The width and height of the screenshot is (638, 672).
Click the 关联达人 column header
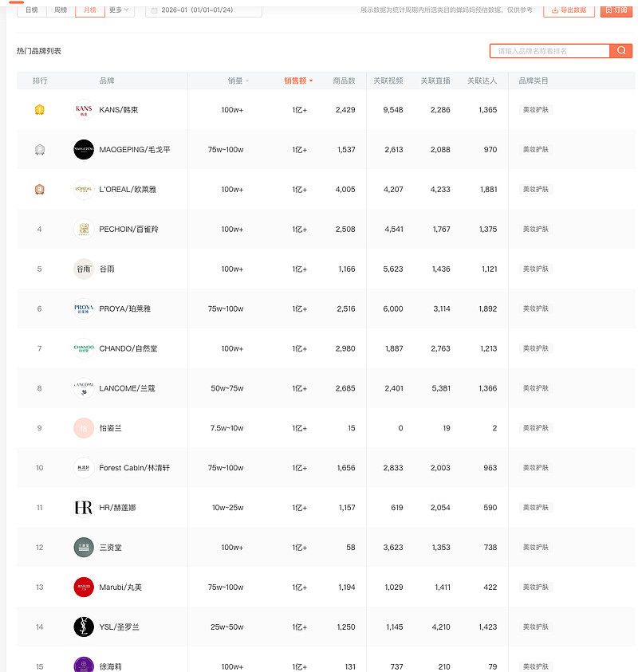point(482,81)
